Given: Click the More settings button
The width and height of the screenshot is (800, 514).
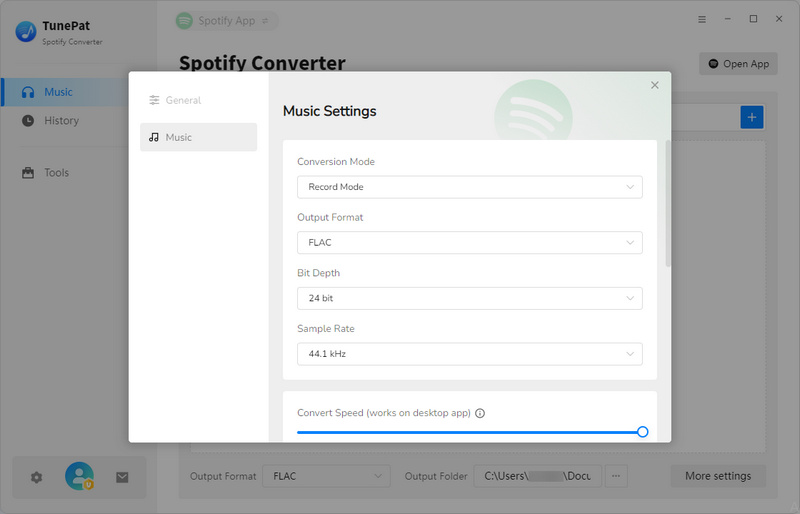Looking at the screenshot, I should coord(718,476).
